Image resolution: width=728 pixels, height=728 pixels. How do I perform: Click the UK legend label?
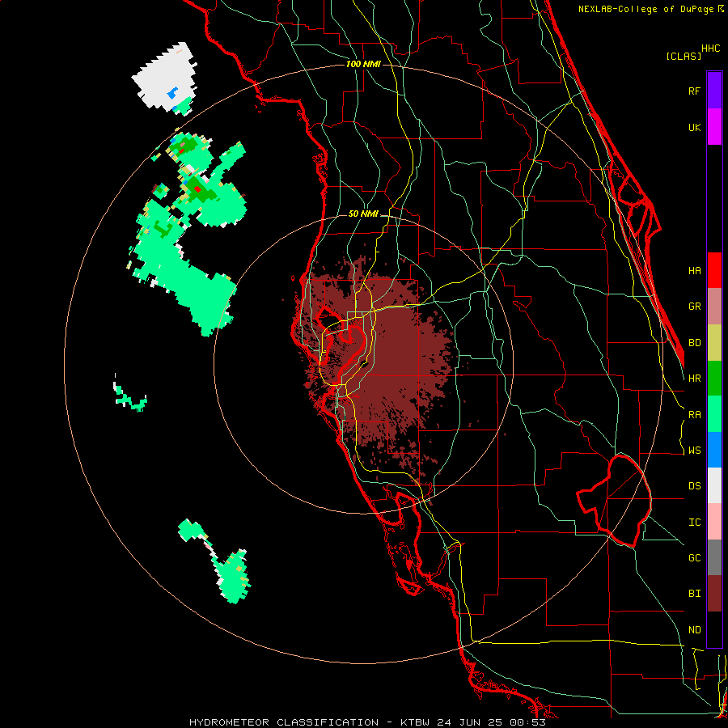695,127
